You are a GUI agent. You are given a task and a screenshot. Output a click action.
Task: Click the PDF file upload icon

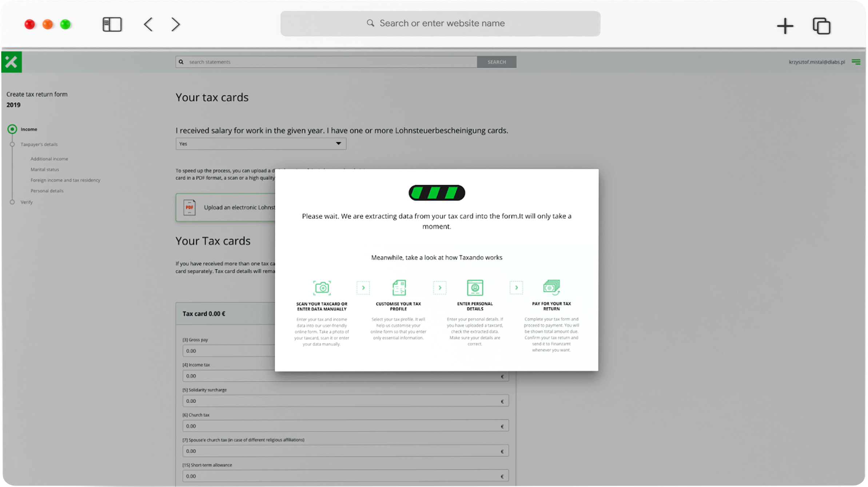point(189,208)
